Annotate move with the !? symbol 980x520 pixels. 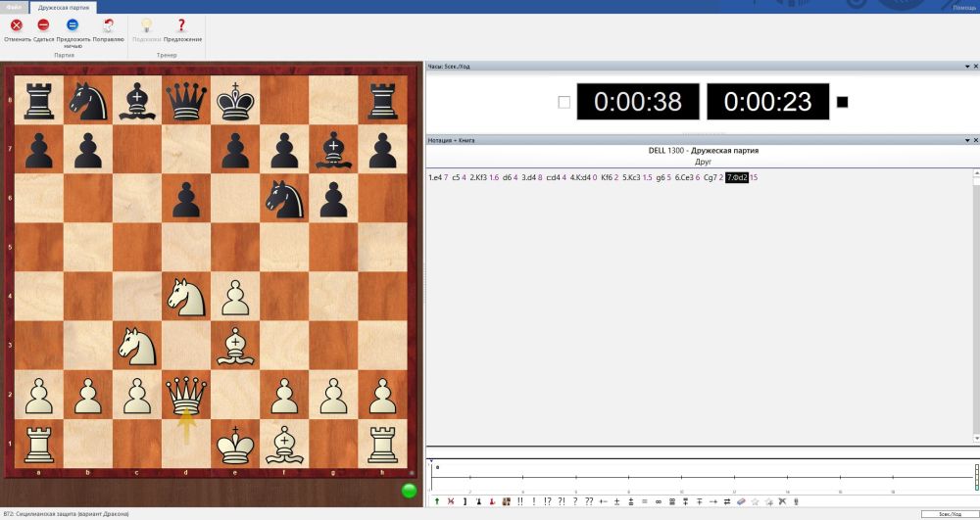[x=548, y=501]
